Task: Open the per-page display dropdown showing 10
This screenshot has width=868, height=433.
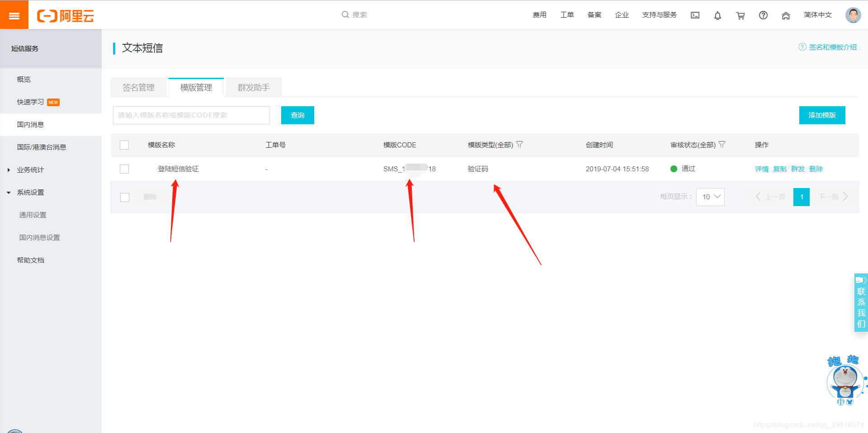Action: (710, 197)
